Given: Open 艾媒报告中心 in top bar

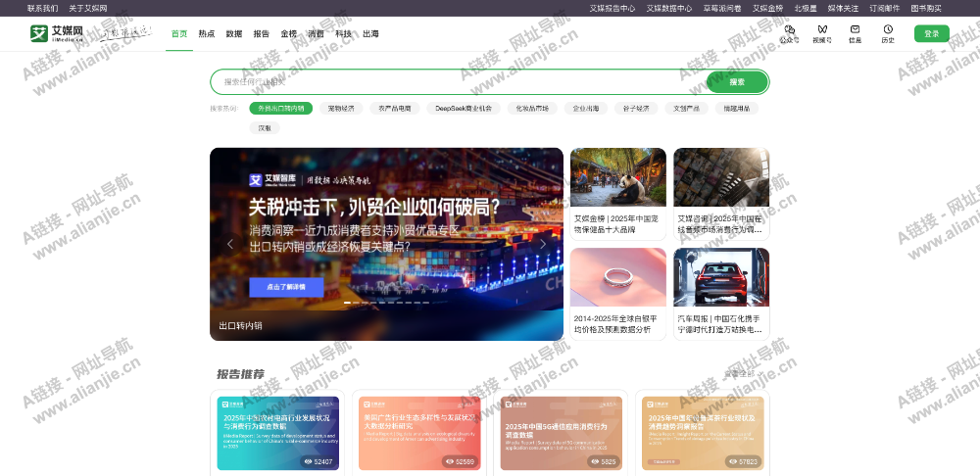Looking at the screenshot, I should click(x=612, y=8).
